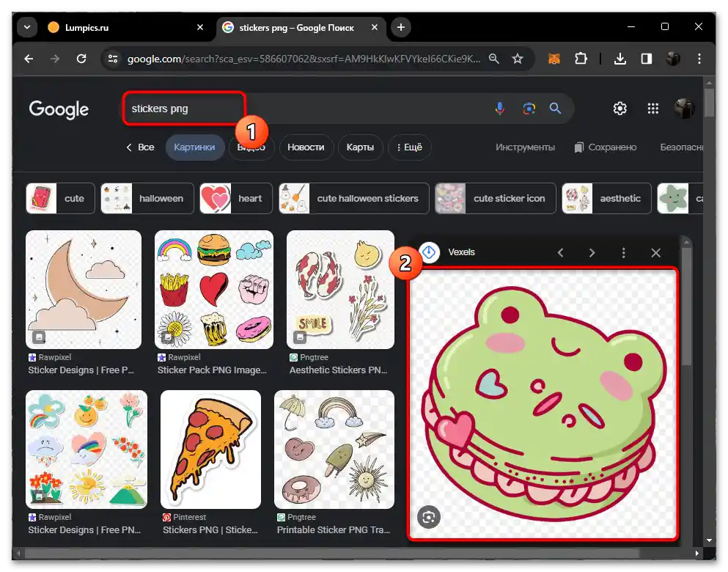The height and width of the screenshot is (572, 728).
Task: Toggle the browser side panel
Action: point(647,59)
